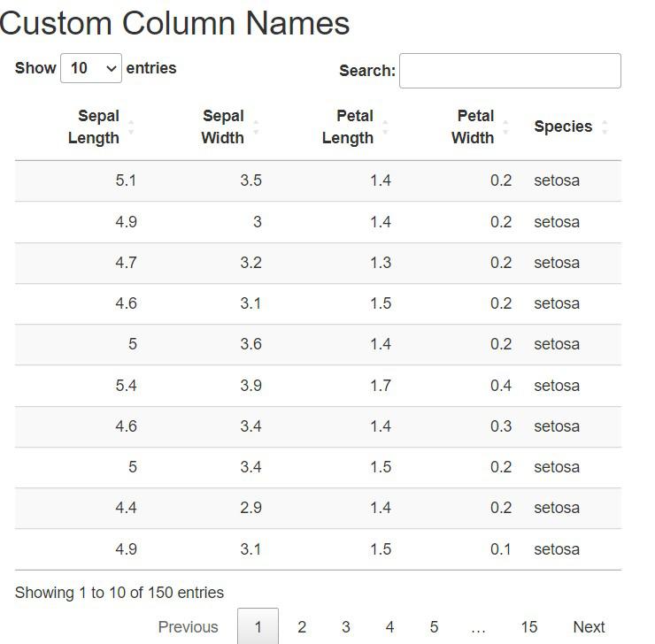Jump to last page 15
The image size is (655, 644).
pos(528,626)
